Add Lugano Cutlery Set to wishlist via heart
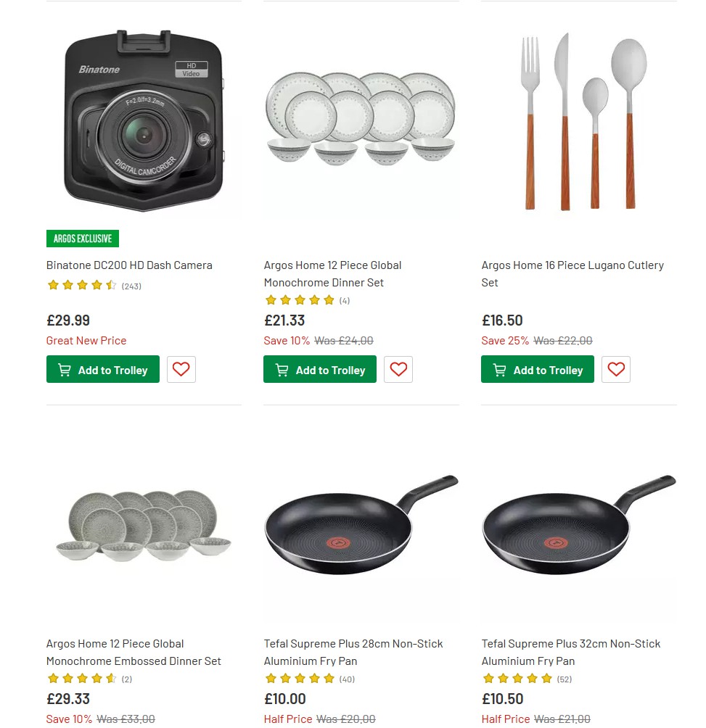This screenshot has width=706, height=728. (x=615, y=369)
